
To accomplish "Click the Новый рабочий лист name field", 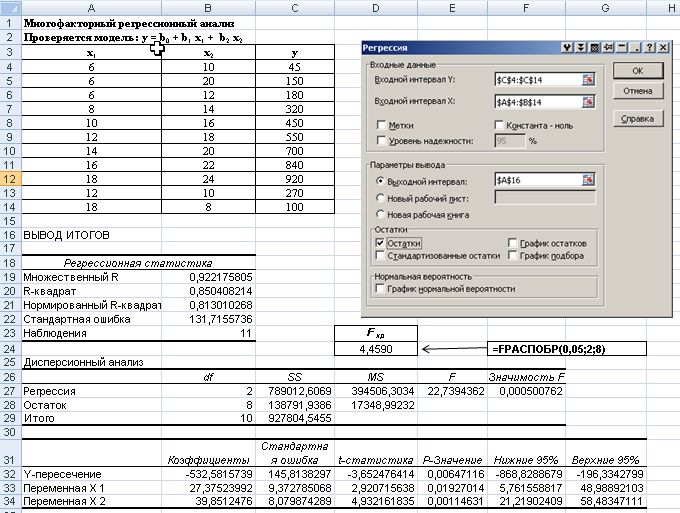I will coord(545,198).
